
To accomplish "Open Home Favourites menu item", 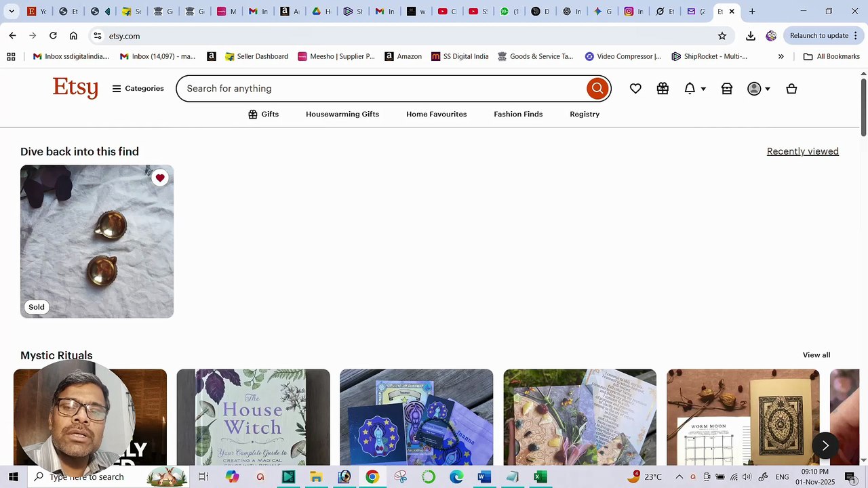I will coord(436,114).
